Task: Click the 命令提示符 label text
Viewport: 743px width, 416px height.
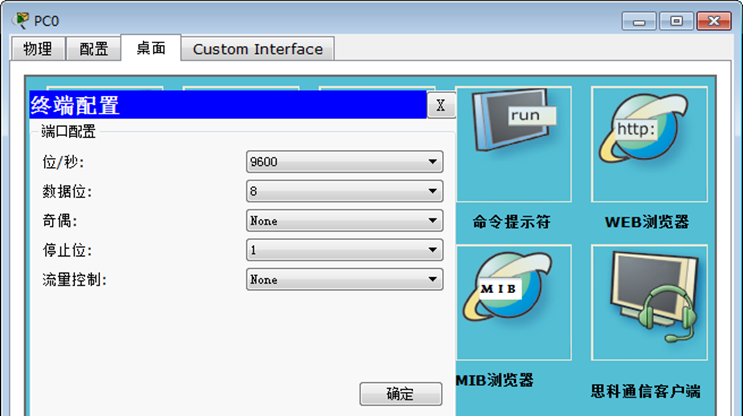Action: tap(512, 222)
